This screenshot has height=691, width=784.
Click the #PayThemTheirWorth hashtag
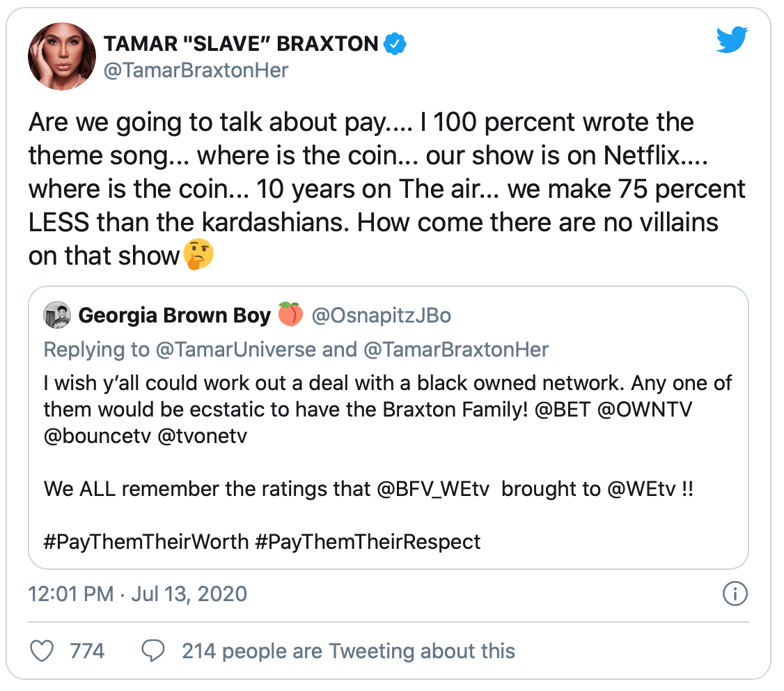point(146,541)
